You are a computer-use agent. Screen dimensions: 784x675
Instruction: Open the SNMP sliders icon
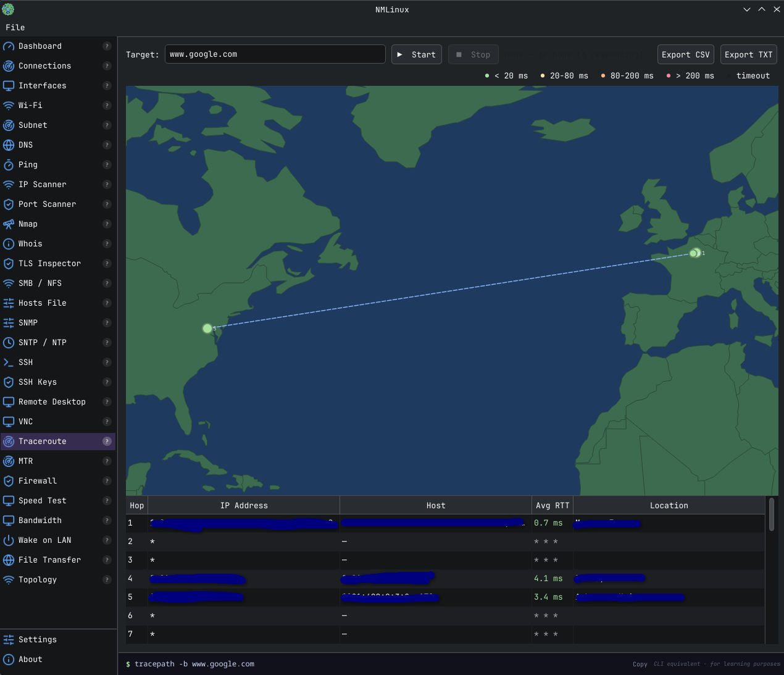tap(9, 323)
